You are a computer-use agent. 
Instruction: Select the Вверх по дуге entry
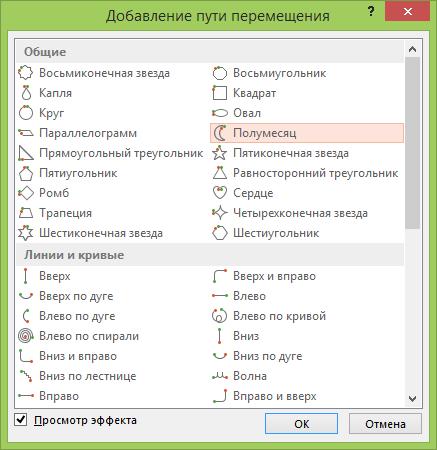pos(76,296)
